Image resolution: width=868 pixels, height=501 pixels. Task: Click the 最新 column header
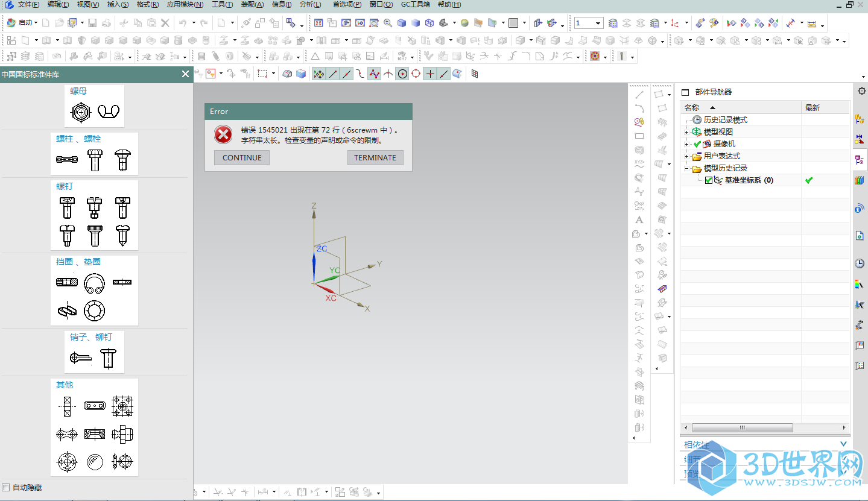point(825,107)
